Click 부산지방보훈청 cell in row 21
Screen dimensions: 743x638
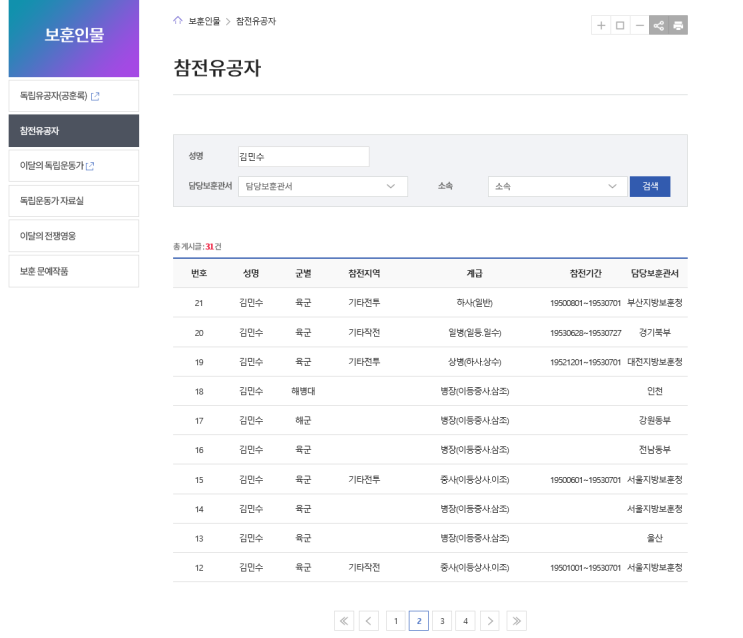[654, 302]
